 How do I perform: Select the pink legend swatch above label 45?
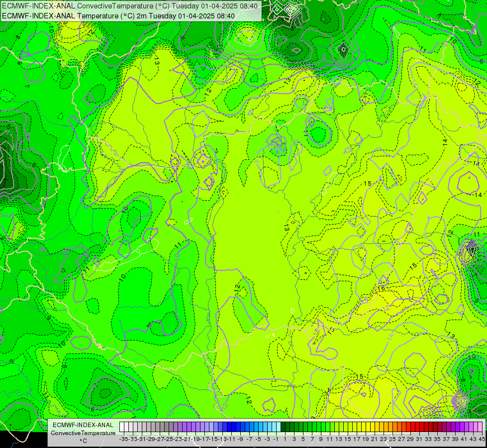tap(480, 427)
